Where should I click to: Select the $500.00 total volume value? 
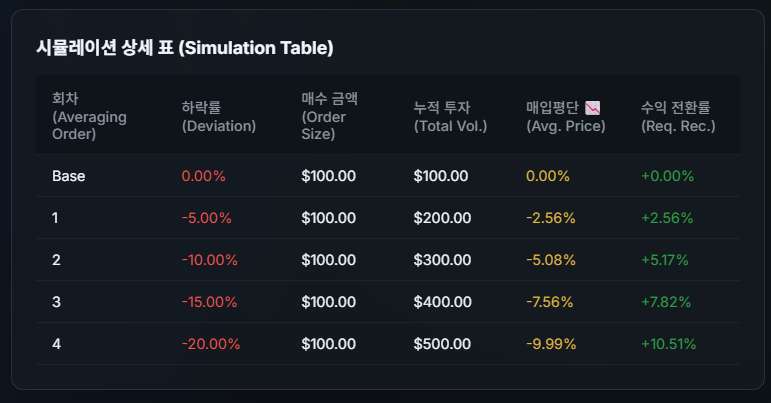coord(441,344)
